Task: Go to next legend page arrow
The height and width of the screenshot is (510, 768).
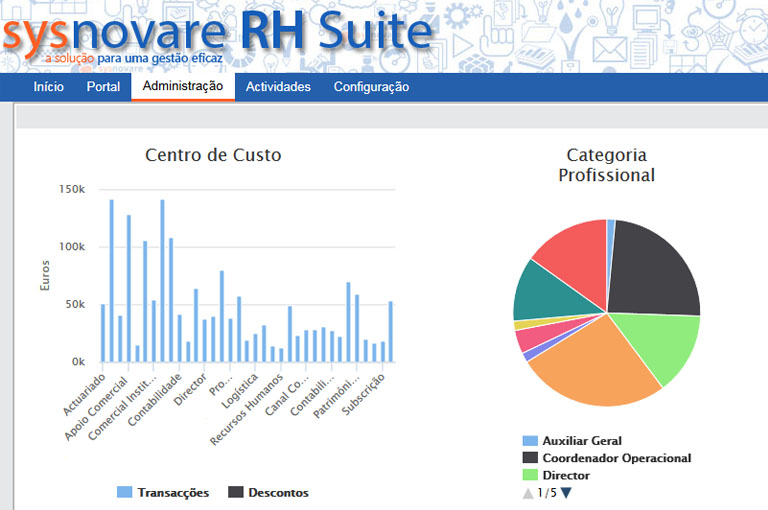Action: pos(566,493)
